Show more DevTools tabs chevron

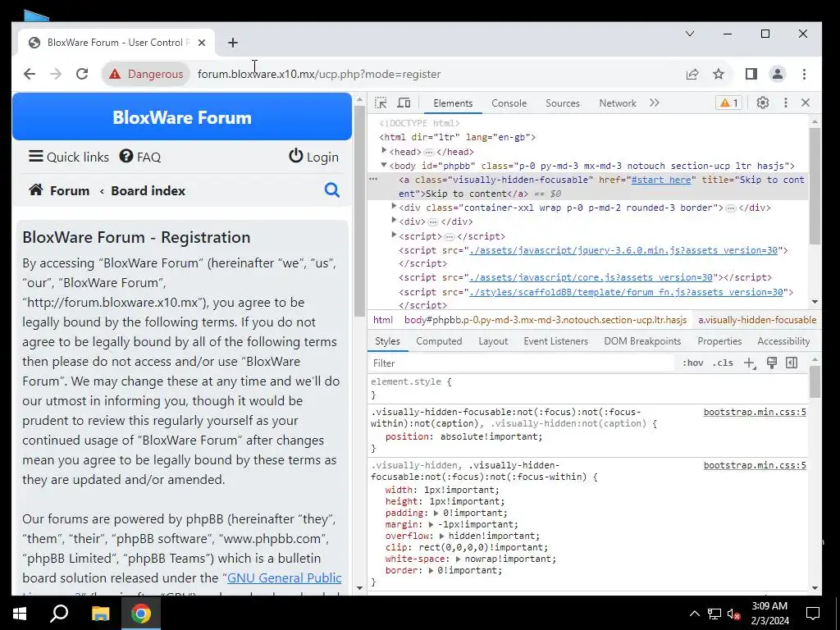[654, 103]
